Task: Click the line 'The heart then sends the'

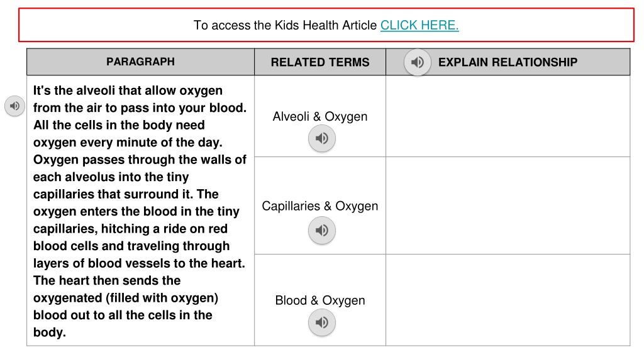Action: tap(107, 280)
